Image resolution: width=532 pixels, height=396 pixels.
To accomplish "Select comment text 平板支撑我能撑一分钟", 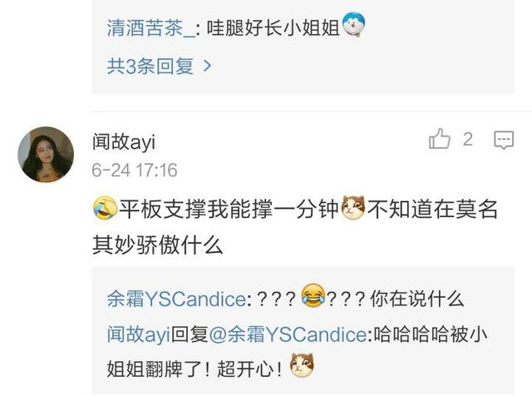I will coord(229,209).
